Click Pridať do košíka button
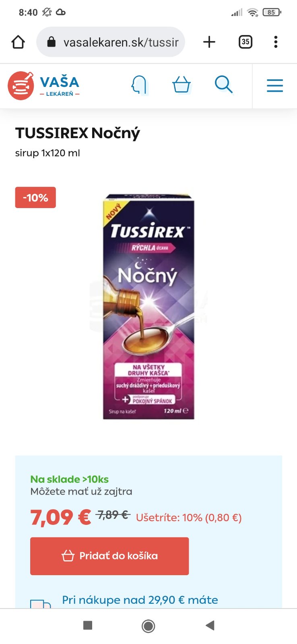 click(x=109, y=556)
